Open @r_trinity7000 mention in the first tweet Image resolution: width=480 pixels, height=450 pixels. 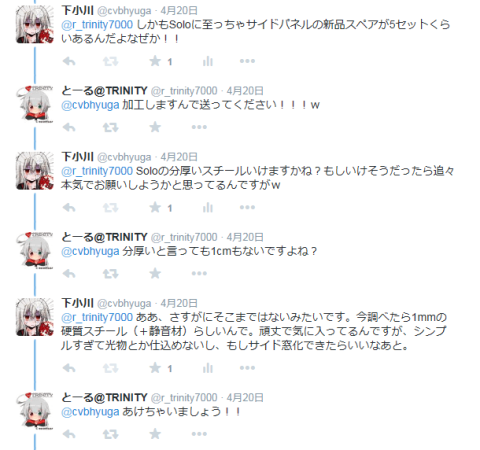(97, 25)
